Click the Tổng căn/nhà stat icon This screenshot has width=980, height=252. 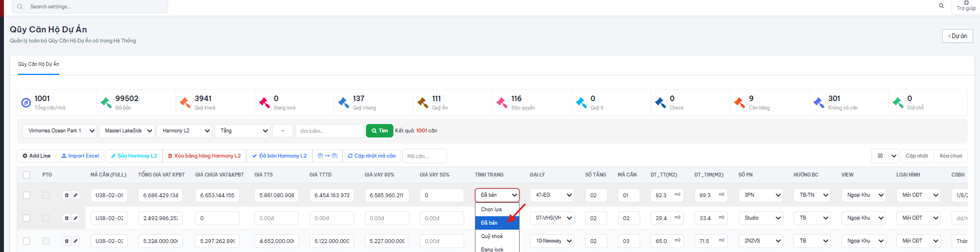(26, 103)
